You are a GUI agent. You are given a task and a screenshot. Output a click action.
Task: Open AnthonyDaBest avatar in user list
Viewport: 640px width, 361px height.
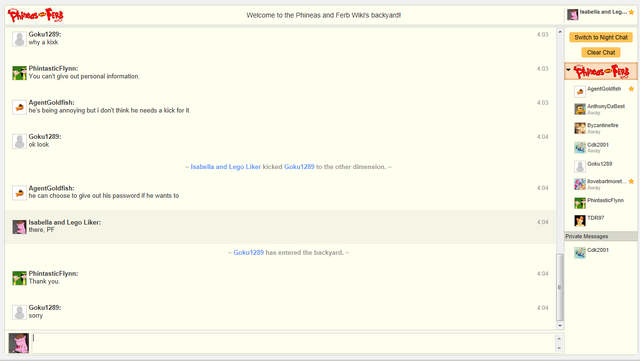[x=580, y=109]
